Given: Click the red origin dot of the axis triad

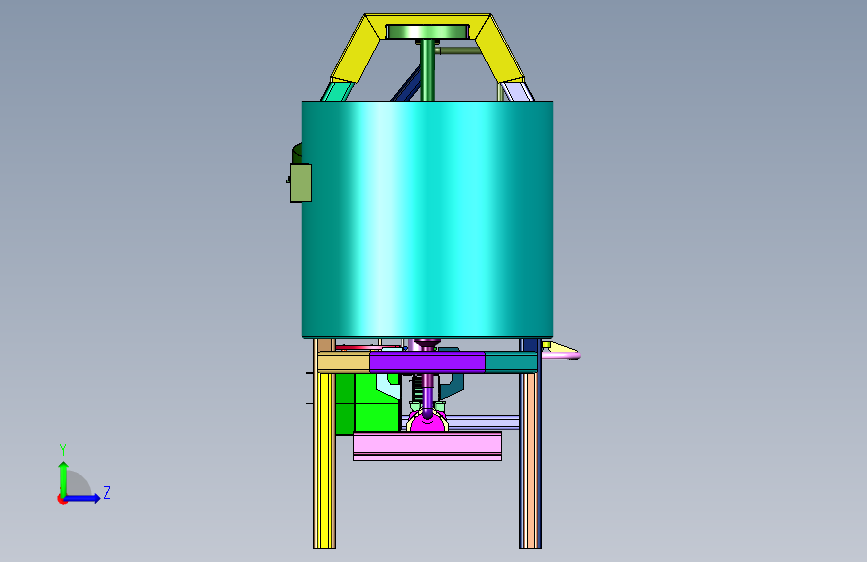Looking at the screenshot, I should (x=62, y=499).
